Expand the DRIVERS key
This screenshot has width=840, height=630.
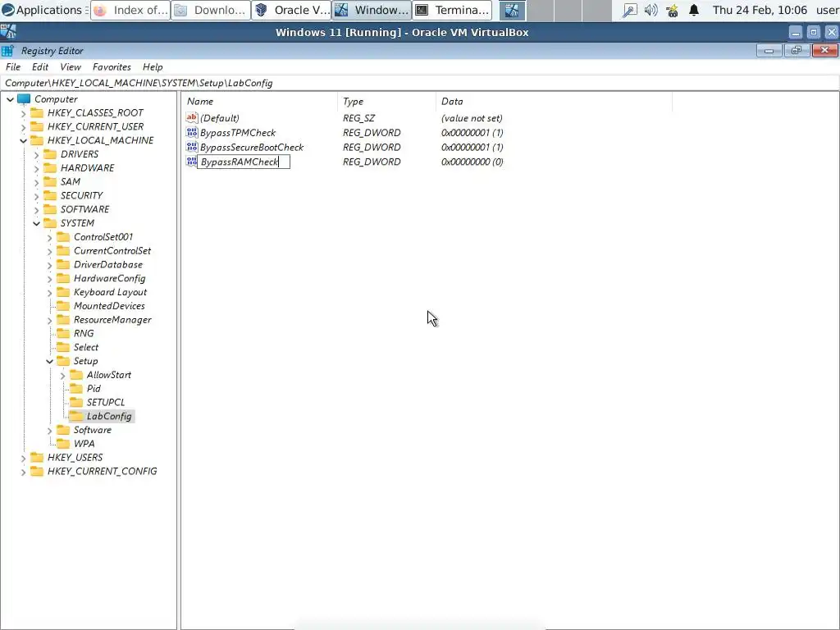coord(36,154)
